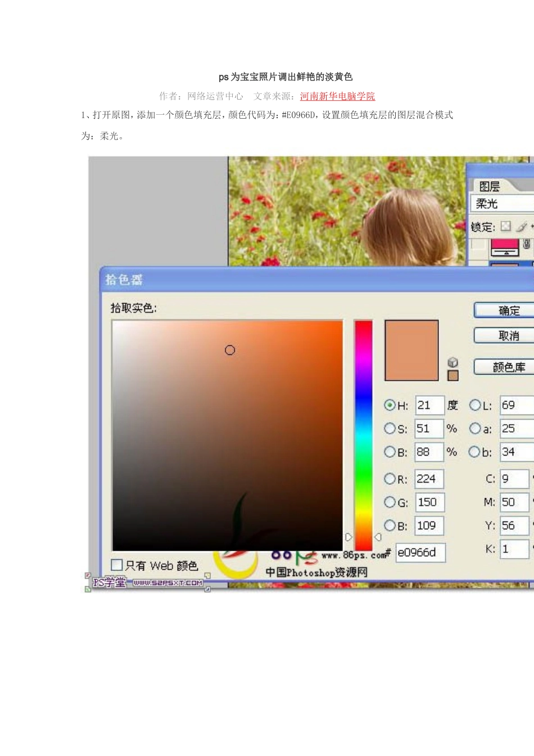
Task: Open the 河南新华电脑学院 source link
Action: coord(337,96)
